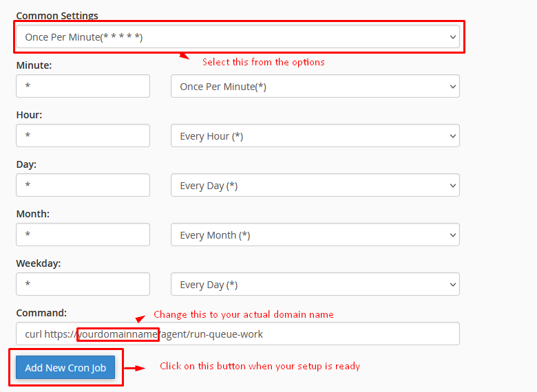Image resolution: width=537 pixels, height=392 pixels.
Task: Click the Weekday: field label
Action: (x=39, y=263)
